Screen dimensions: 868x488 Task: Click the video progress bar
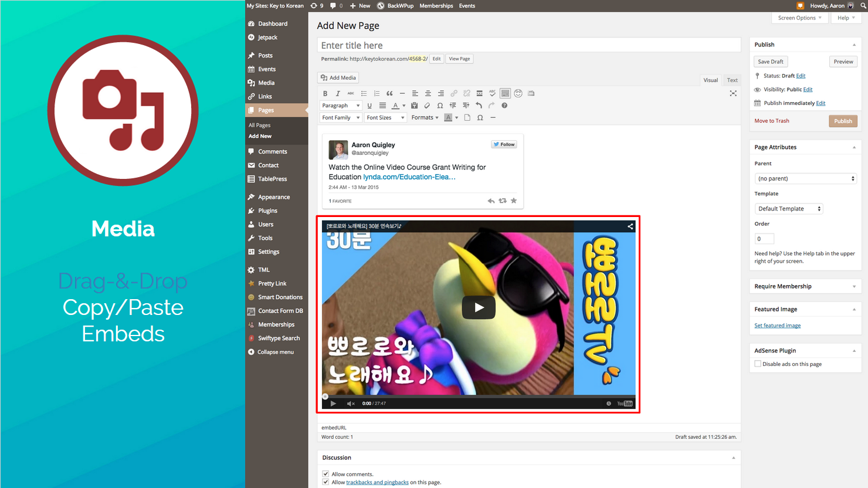coord(478,396)
